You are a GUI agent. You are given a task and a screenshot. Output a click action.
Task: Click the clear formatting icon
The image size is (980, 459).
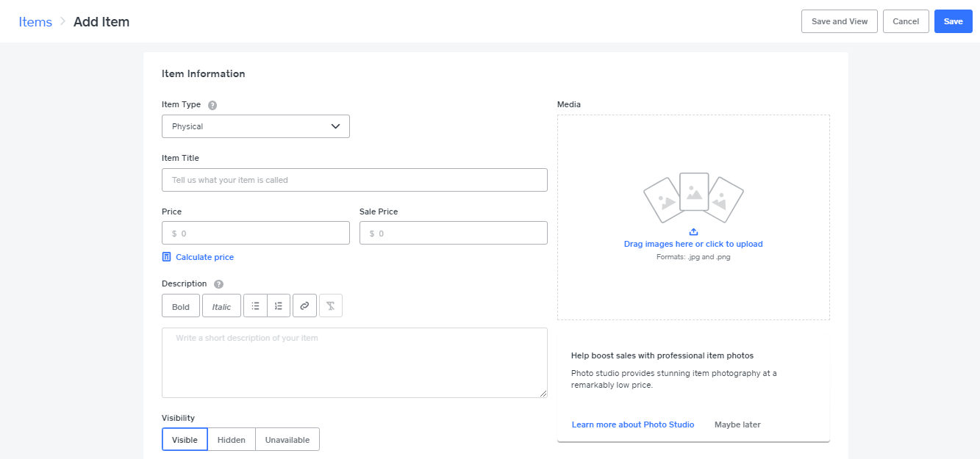[x=330, y=306]
